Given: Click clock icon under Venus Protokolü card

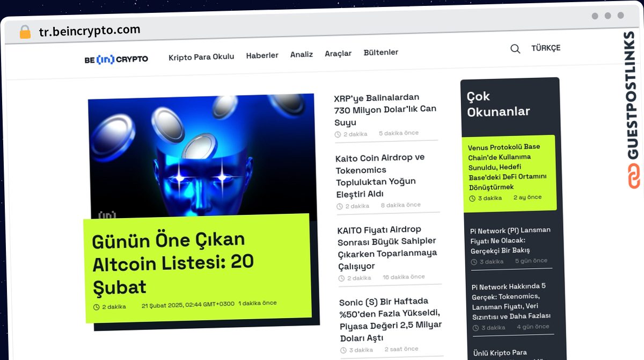Looking at the screenshot, I should coord(472,198).
